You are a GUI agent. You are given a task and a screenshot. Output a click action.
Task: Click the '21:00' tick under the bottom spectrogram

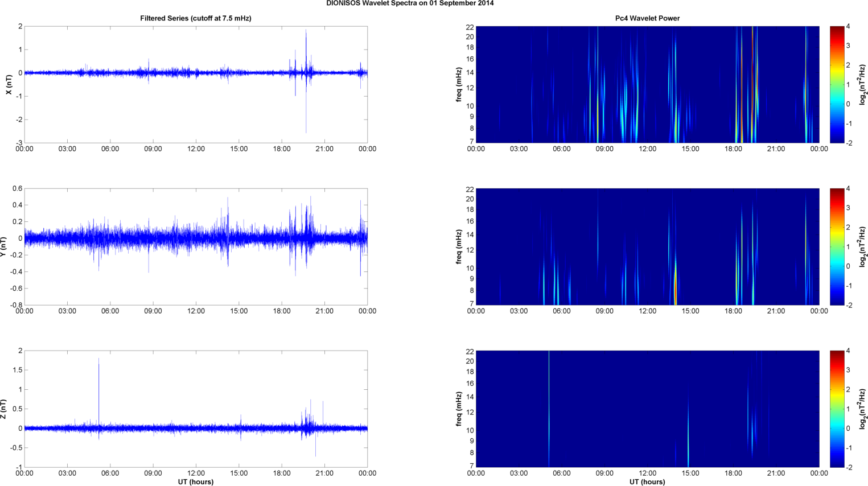[x=776, y=473]
